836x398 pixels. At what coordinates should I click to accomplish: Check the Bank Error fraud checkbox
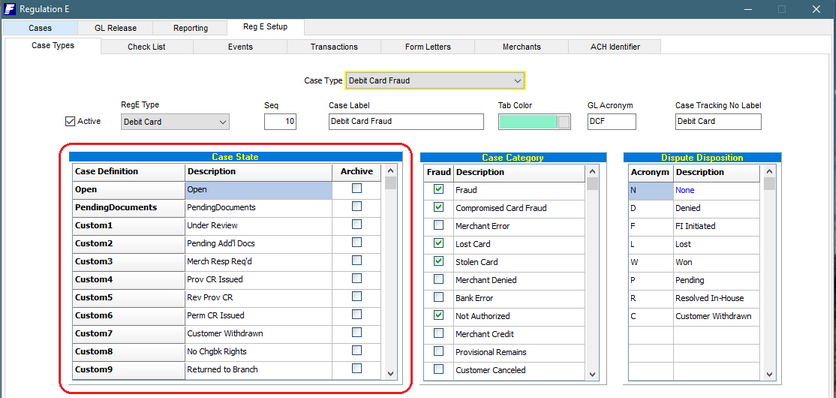[x=438, y=297]
